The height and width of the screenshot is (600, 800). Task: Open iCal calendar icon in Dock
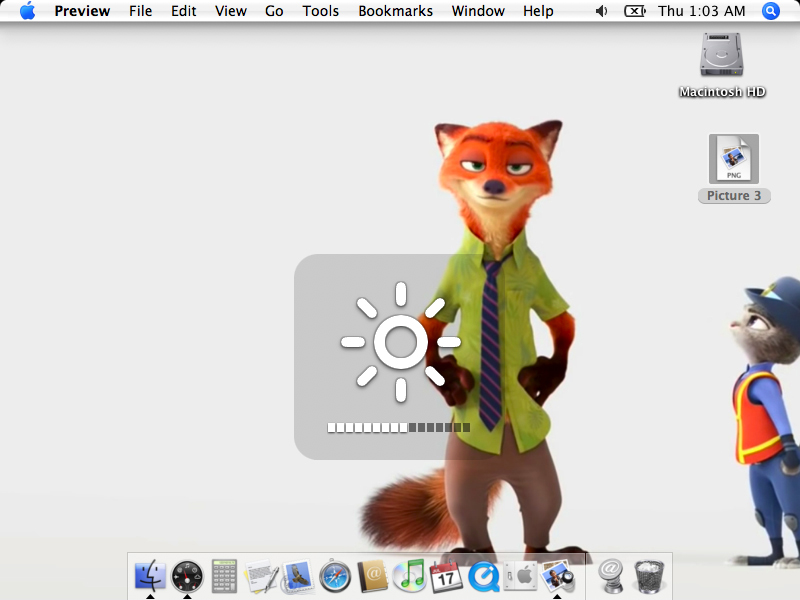coord(446,576)
